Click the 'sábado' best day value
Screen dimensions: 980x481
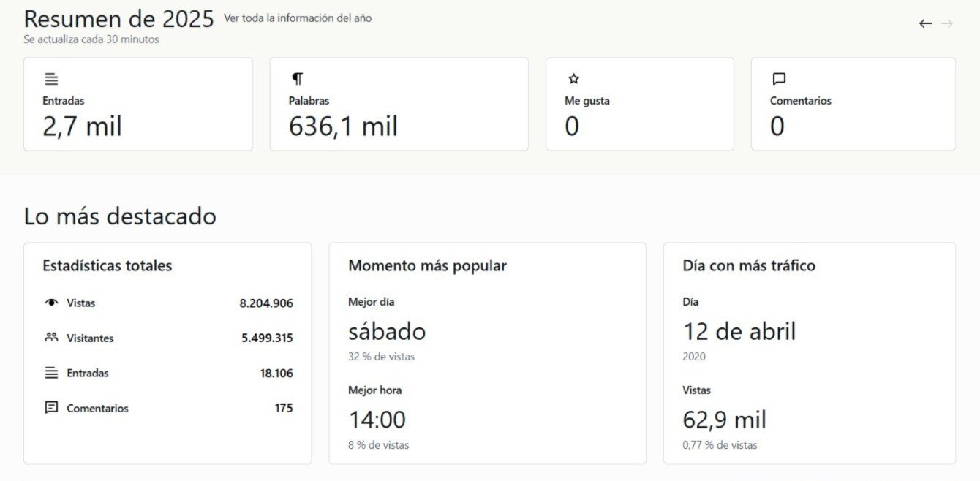[x=387, y=332]
